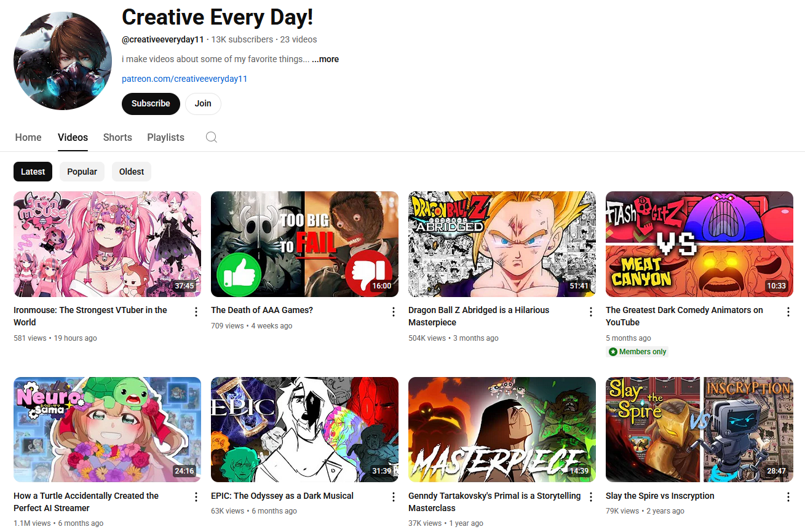Open the Slay the Spire vs Inscryption thumbnail
The height and width of the screenshot is (532, 805).
pyautogui.click(x=699, y=429)
